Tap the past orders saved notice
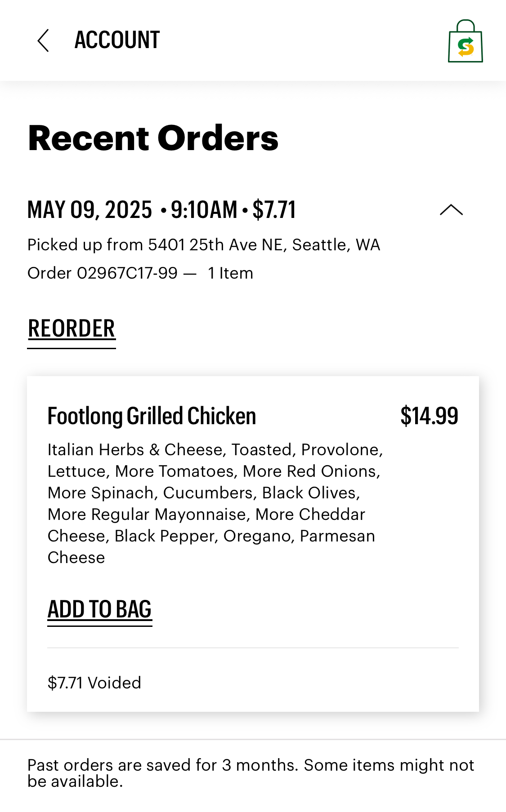Screen dimensions: 506x812 pos(251,773)
